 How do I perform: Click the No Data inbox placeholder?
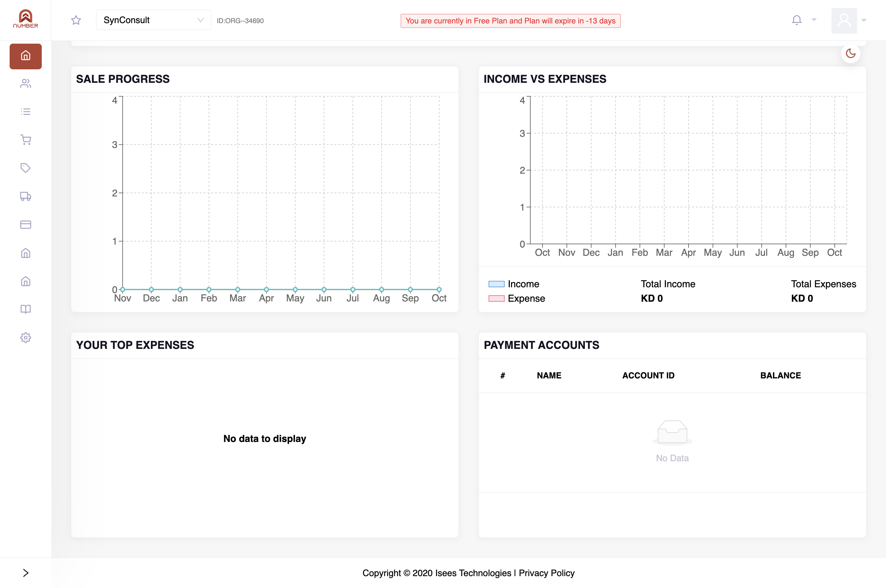[x=672, y=441]
